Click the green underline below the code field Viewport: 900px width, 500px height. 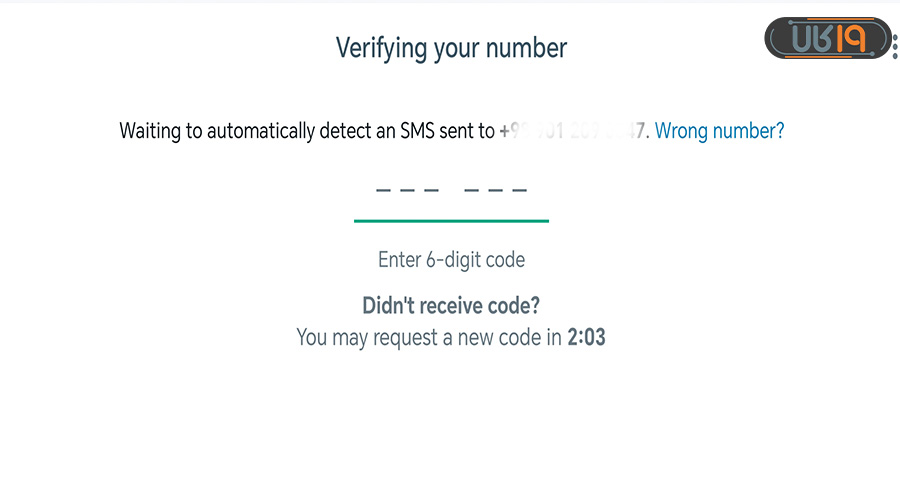coord(451,220)
